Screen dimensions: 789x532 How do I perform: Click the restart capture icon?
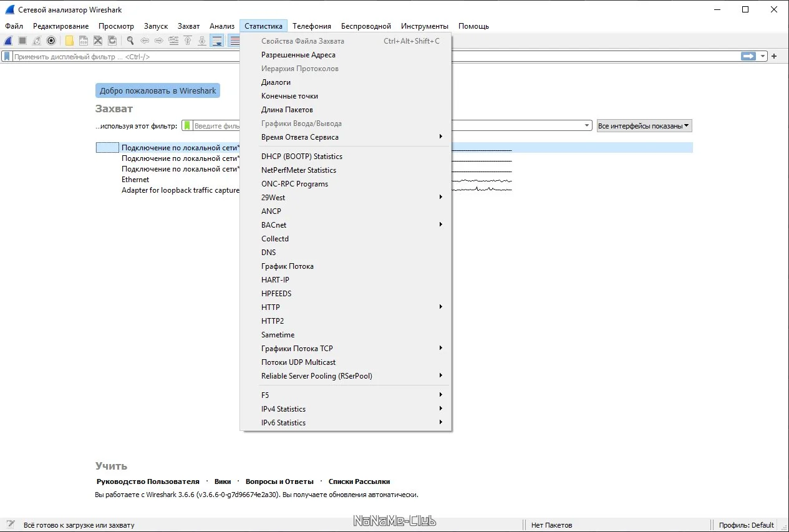37,41
